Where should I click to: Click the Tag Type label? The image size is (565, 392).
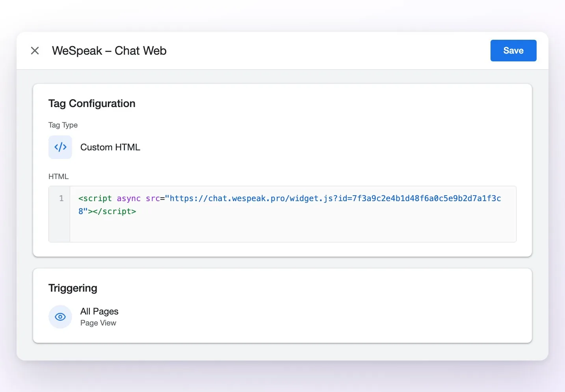click(63, 125)
